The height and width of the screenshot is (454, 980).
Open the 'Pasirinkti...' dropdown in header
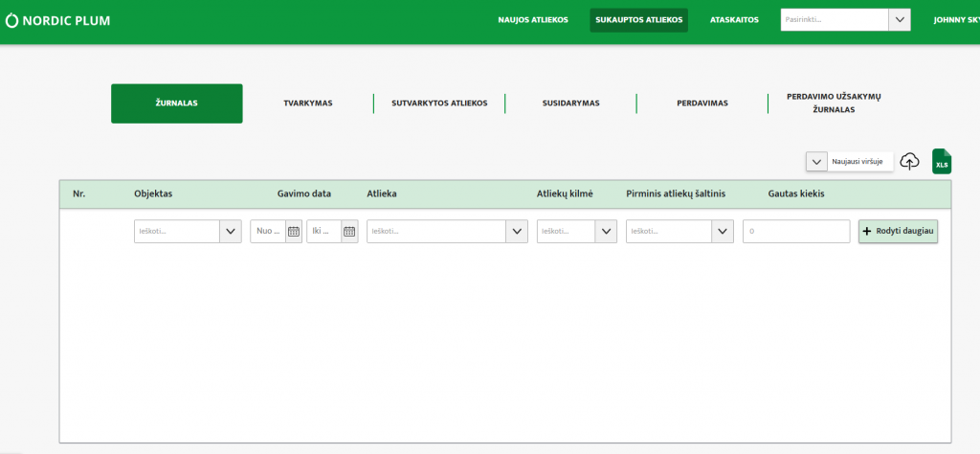pyautogui.click(x=899, y=20)
